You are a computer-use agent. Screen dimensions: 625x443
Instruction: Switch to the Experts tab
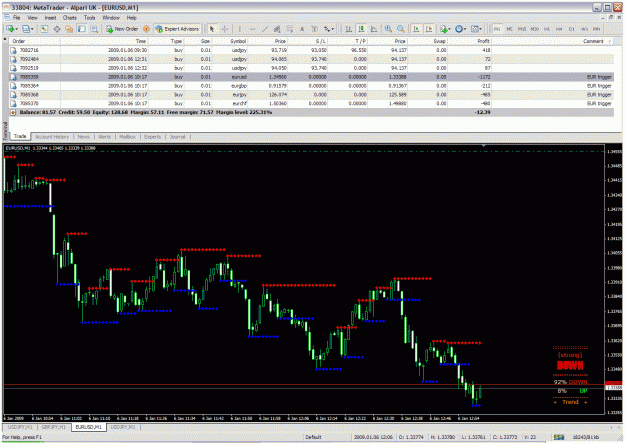(152, 137)
